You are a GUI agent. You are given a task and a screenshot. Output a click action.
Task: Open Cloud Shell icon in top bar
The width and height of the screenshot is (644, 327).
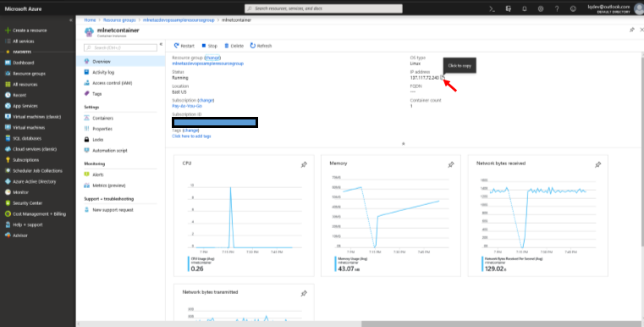[x=492, y=8]
